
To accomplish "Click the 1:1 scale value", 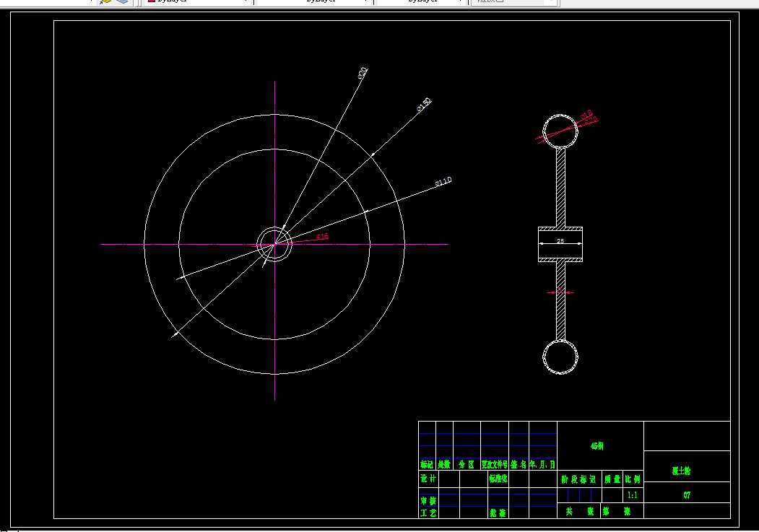I will 632,494.
